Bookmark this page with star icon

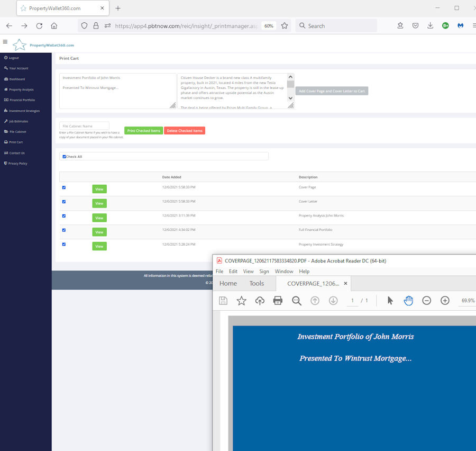pyautogui.click(x=285, y=26)
